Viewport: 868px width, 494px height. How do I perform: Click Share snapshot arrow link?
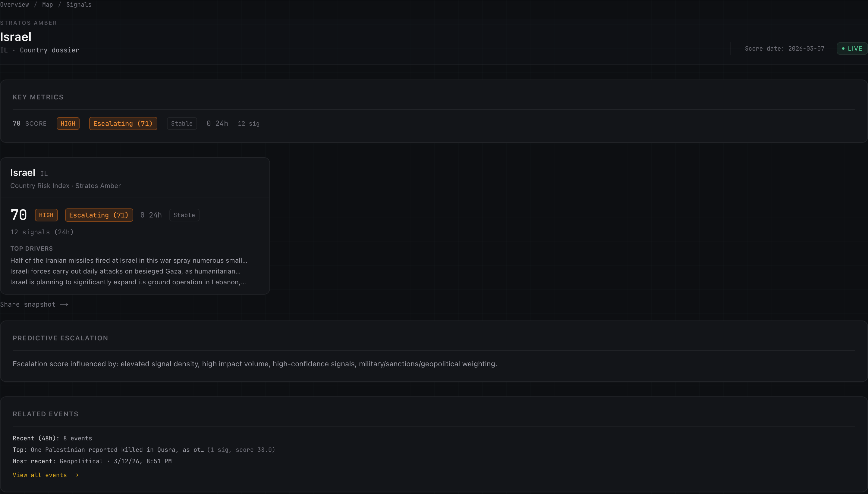click(34, 304)
